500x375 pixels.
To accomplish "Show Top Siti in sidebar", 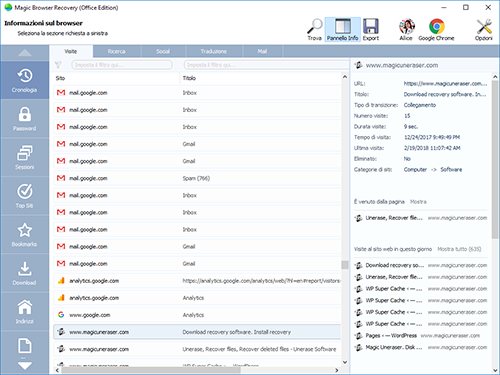I will [25, 196].
